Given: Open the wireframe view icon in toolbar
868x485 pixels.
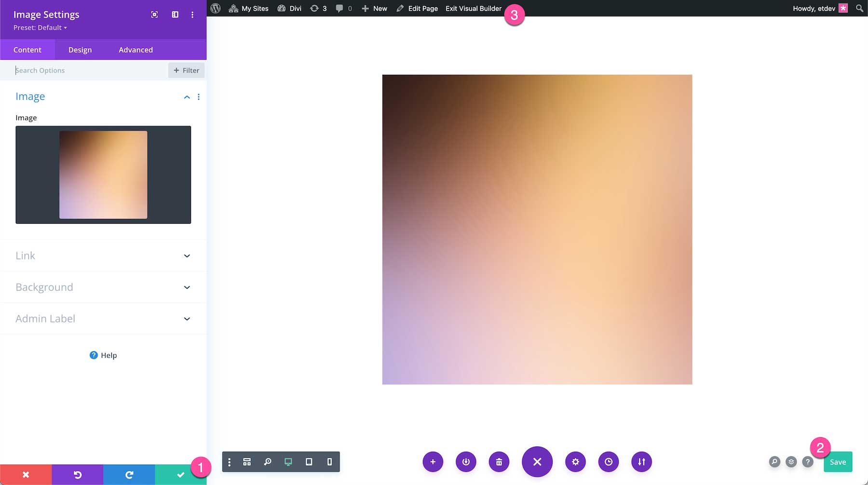Looking at the screenshot, I should pos(247,462).
